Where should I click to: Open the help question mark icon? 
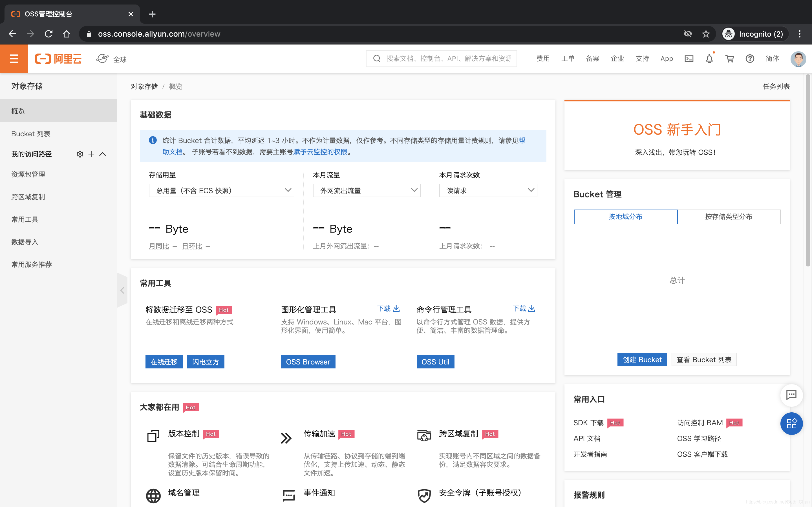[750, 59]
